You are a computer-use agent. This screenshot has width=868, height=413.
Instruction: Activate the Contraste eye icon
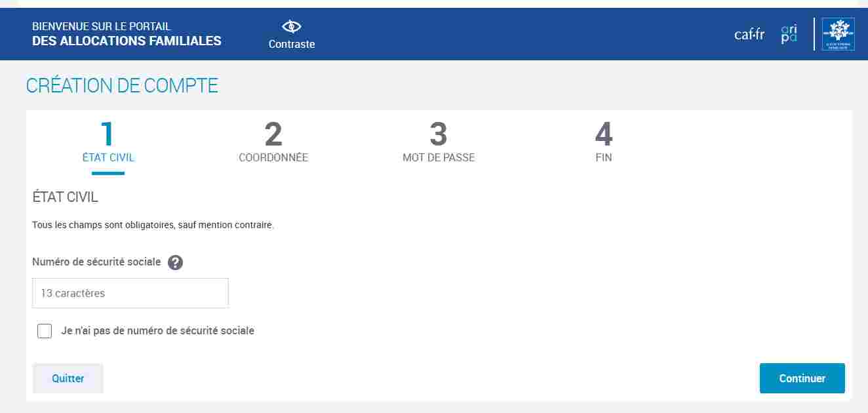pos(291,26)
